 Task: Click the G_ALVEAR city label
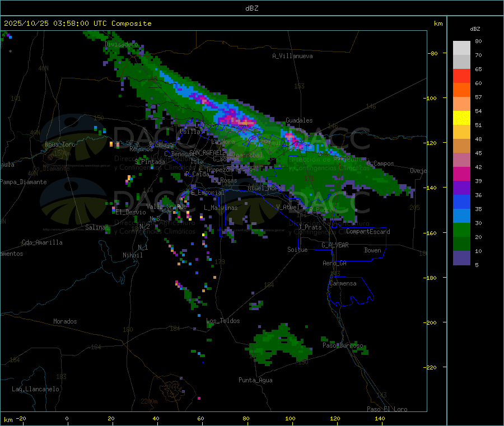pos(335,245)
